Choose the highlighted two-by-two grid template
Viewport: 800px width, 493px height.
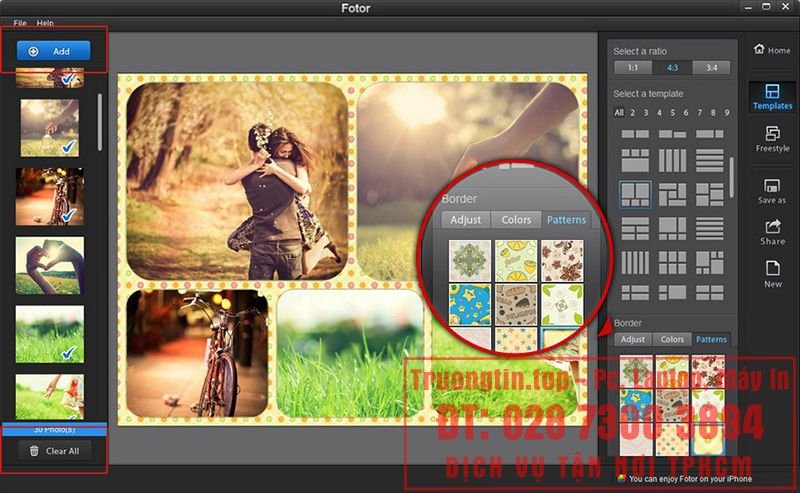[635, 193]
